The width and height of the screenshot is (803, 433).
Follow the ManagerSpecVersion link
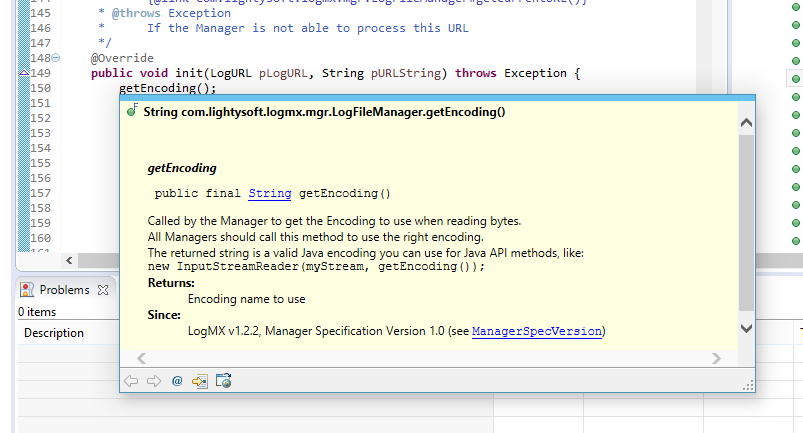(537, 331)
